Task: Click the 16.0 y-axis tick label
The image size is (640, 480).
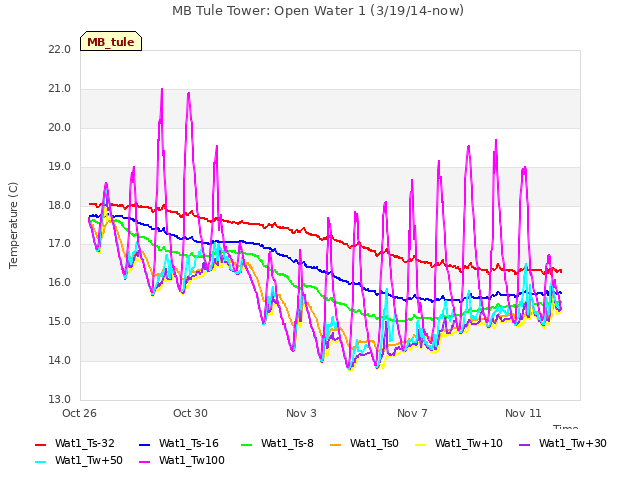Action: click(x=60, y=282)
